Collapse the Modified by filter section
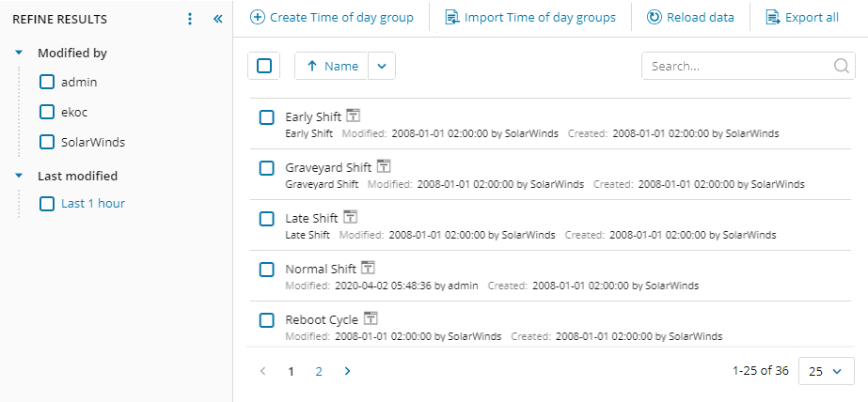 (19, 54)
